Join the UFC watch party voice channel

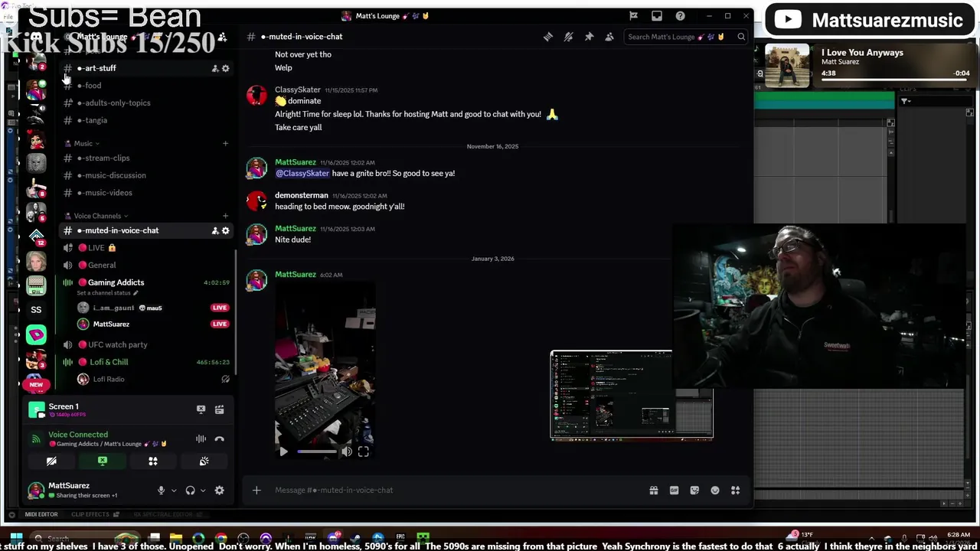[x=145, y=344]
